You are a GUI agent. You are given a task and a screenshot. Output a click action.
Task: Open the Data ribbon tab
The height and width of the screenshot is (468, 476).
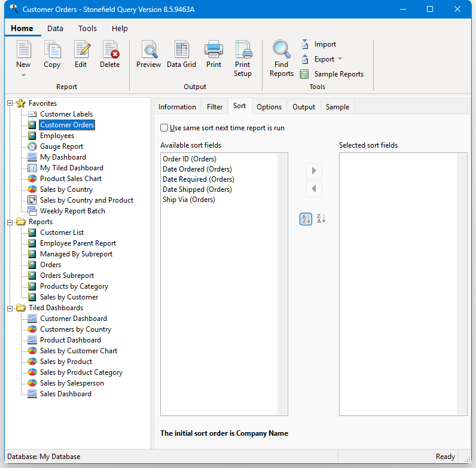point(55,28)
